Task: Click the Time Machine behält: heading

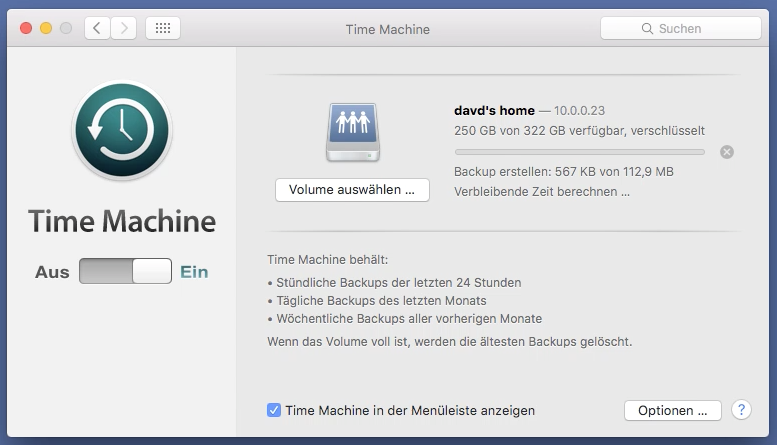Action: point(328,260)
